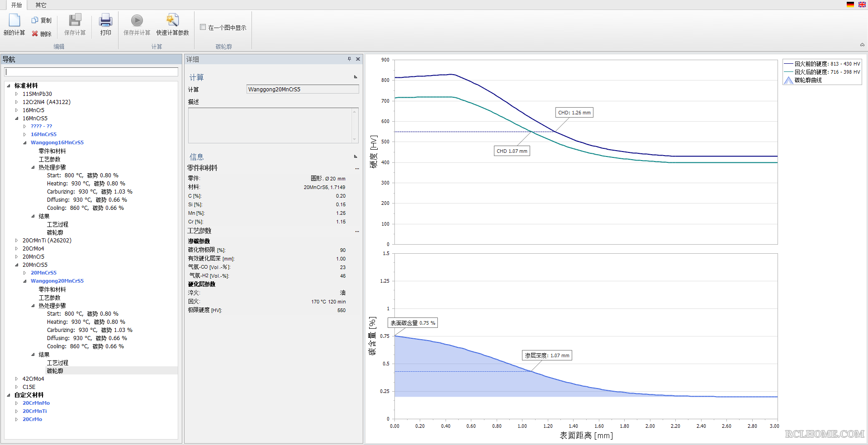Expand the 12Cr2Ni4 (A43122) node
Screen dimensions: 868x445
pyautogui.click(x=17, y=102)
